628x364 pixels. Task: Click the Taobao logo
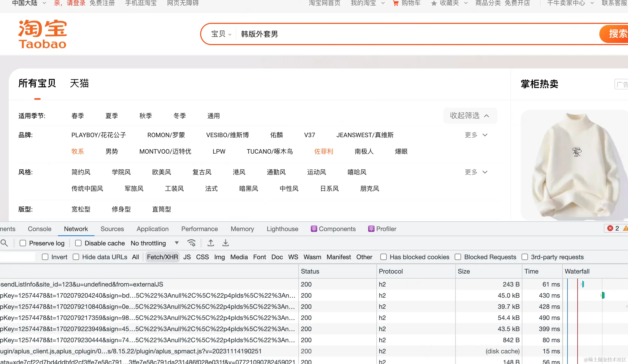coord(42,34)
